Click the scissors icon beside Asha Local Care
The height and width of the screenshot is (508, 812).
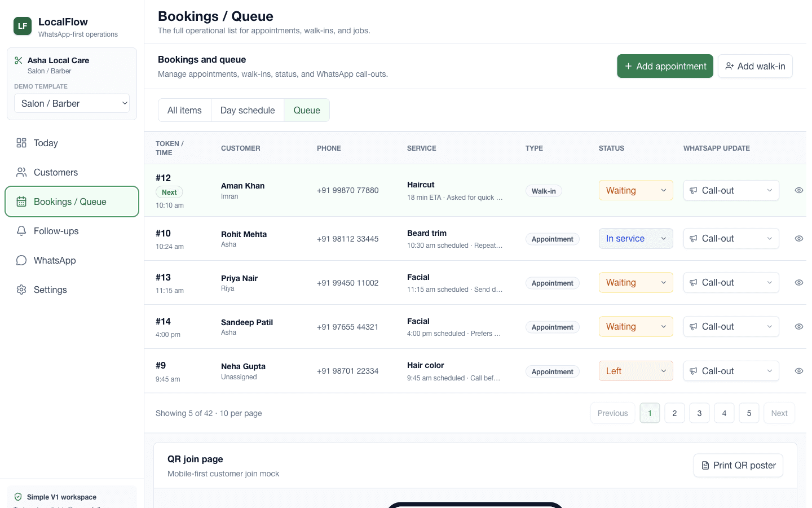[x=19, y=60]
